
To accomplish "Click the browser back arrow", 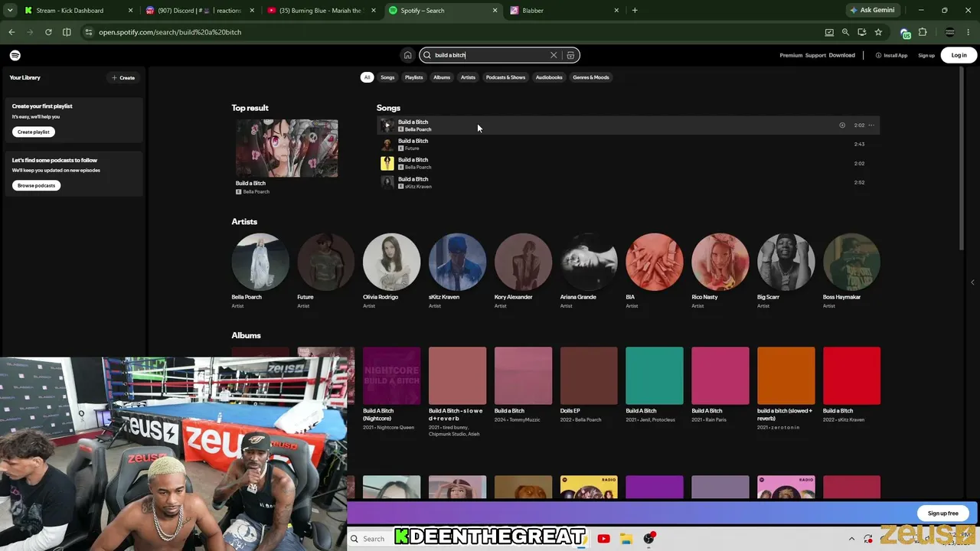I will tap(11, 32).
